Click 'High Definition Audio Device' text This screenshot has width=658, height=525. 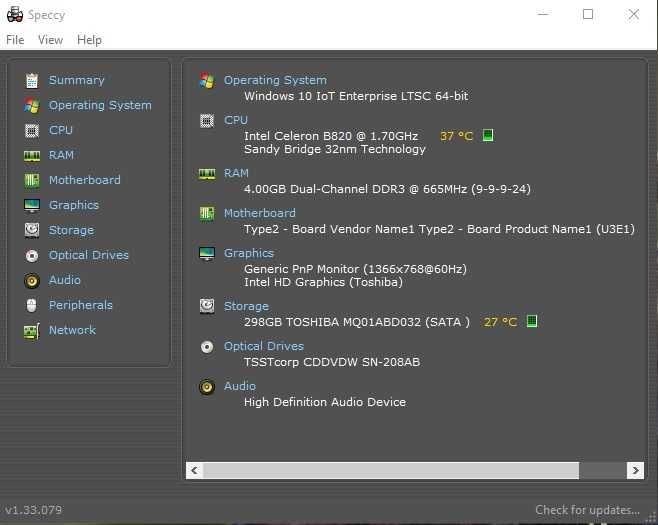point(325,402)
